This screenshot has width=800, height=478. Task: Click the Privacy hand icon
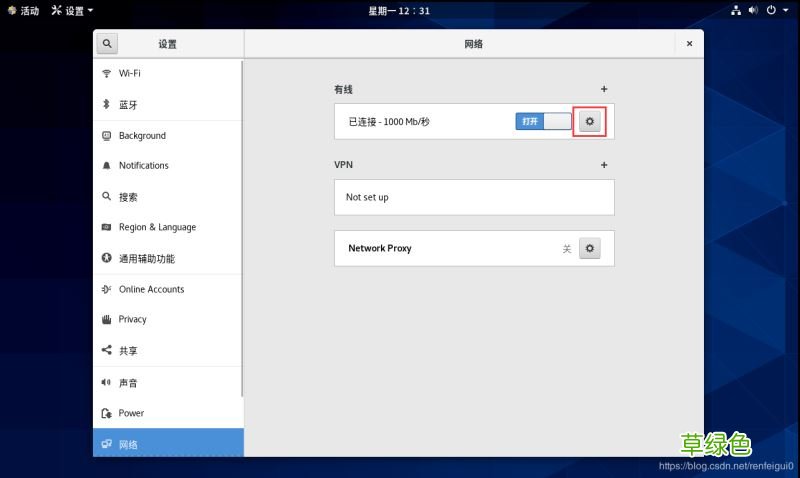click(x=106, y=319)
